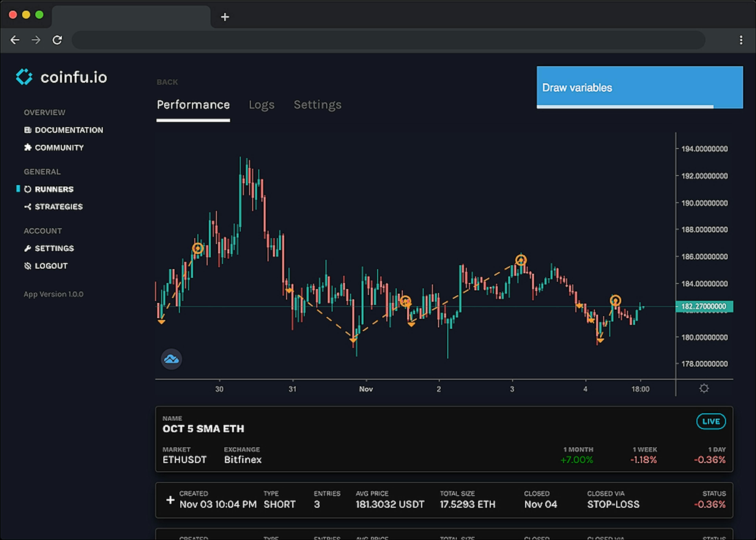
Task: Switch to the Settings tab
Action: 317,105
